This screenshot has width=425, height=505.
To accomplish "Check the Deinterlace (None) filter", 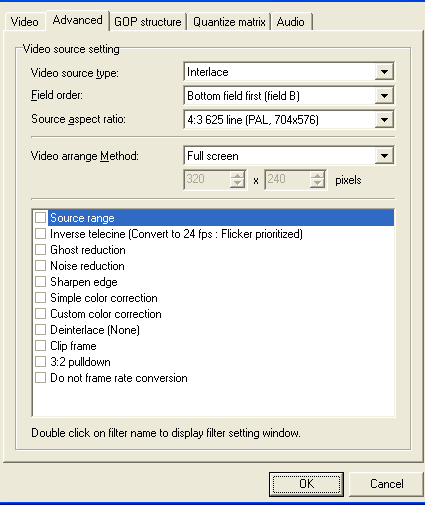I will pyautogui.click(x=40, y=330).
